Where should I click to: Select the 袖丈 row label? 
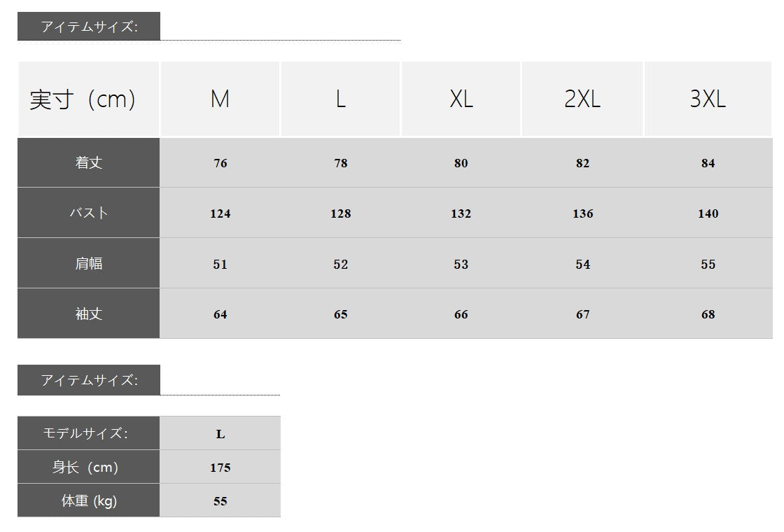[x=89, y=314]
